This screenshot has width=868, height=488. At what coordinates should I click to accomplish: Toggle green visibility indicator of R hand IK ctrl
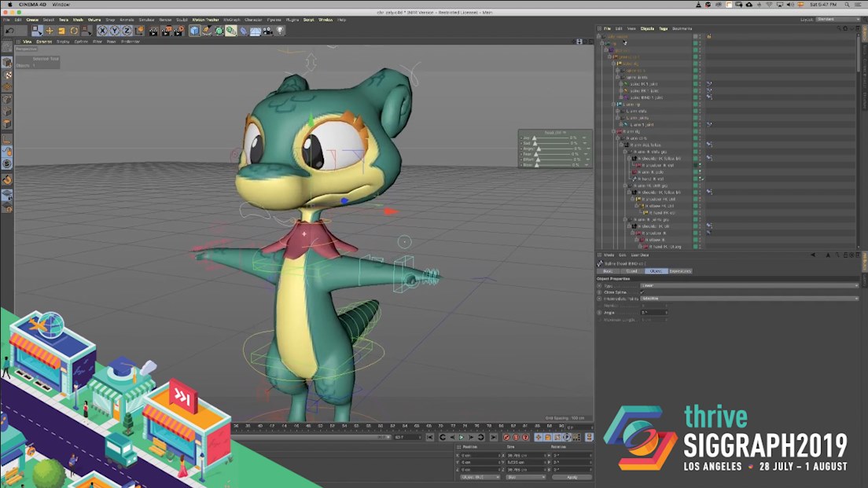tap(696, 178)
